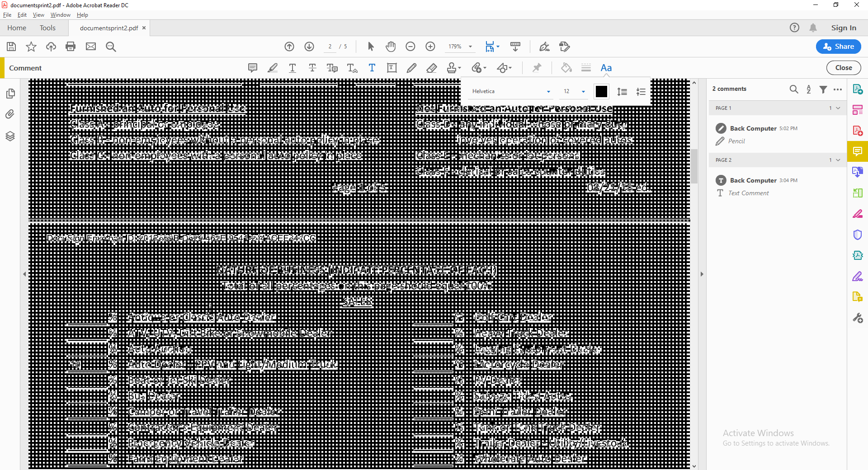Click the Sign In link

click(x=843, y=28)
